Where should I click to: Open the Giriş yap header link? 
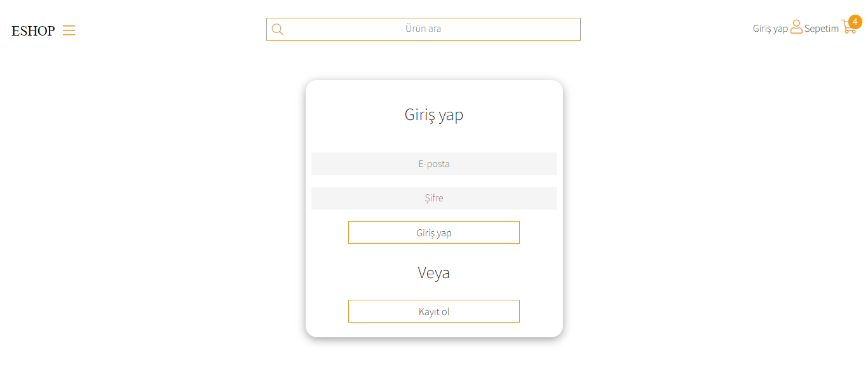770,28
